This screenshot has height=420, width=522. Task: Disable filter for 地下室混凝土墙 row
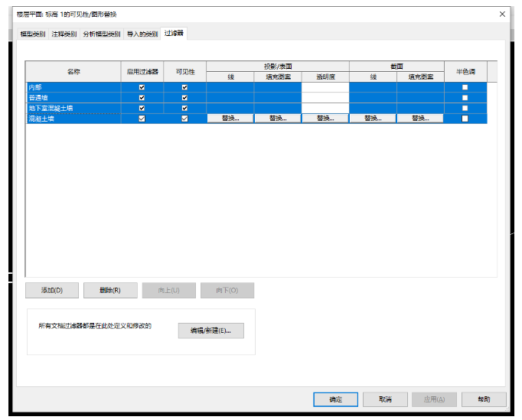(x=142, y=108)
